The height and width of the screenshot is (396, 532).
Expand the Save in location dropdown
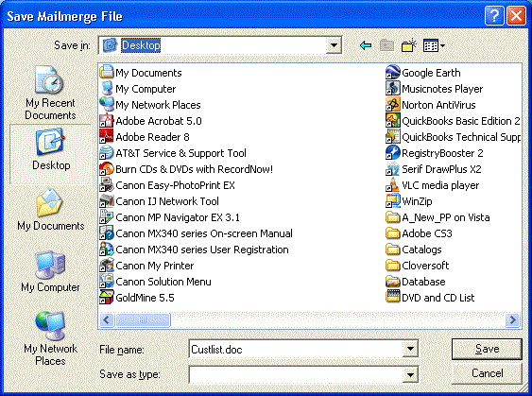tap(334, 45)
